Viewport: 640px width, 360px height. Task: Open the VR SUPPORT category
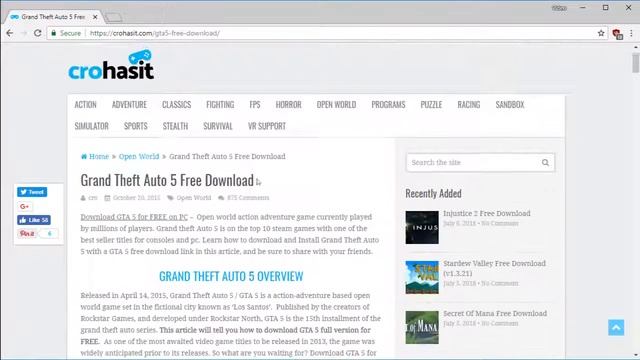[267, 126]
